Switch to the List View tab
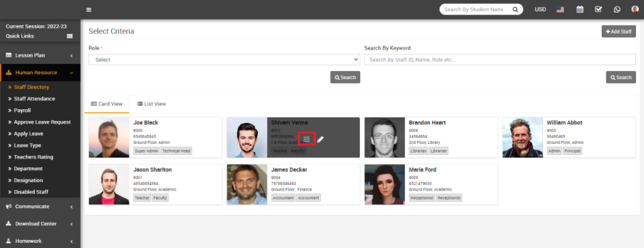The image size is (644, 248). pos(152,104)
